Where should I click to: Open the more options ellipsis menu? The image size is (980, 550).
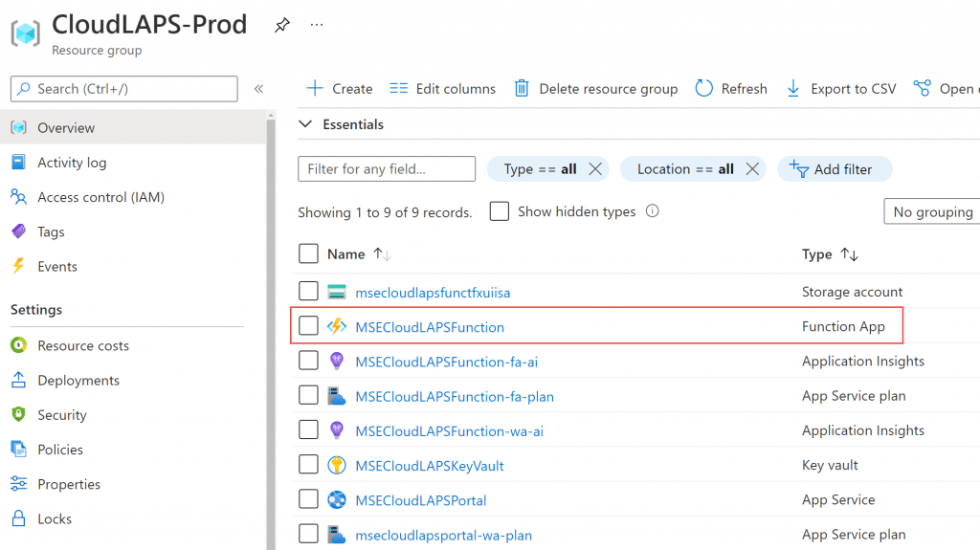coord(317,25)
